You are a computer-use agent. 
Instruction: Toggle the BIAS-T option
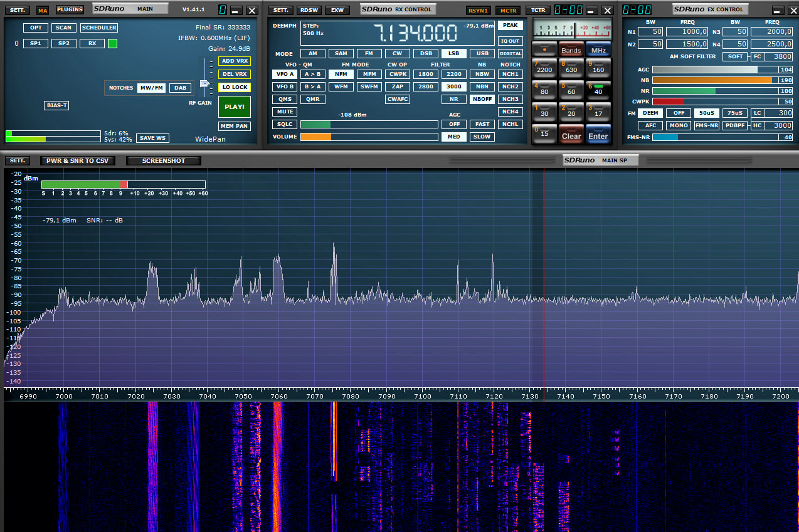click(56, 105)
